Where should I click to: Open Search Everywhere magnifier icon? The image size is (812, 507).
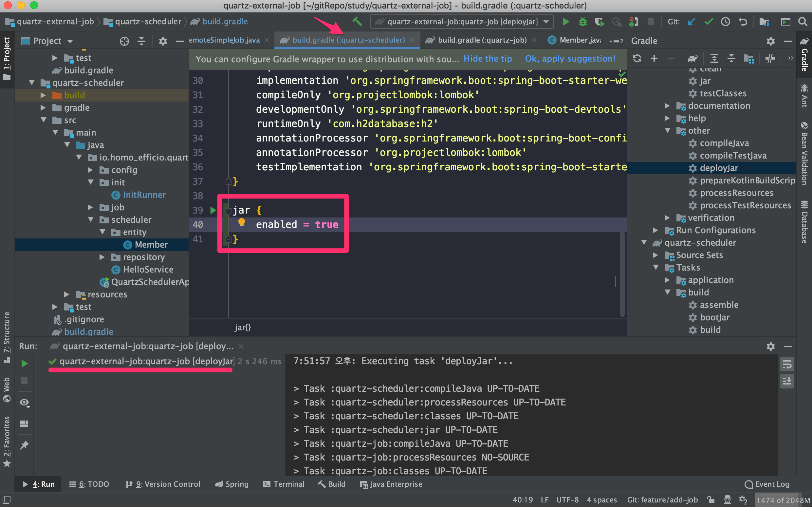tap(803, 22)
